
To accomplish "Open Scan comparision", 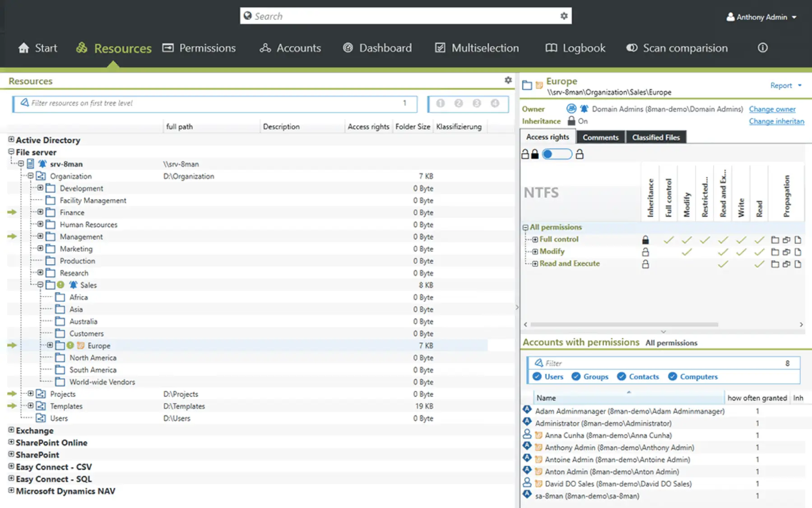I will point(677,48).
